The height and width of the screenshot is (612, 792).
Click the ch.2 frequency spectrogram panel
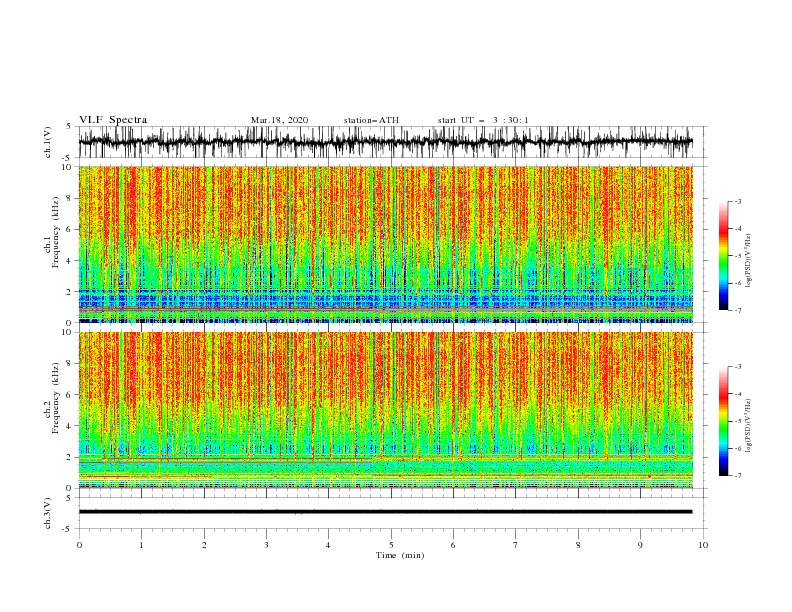pyautogui.click(x=385, y=410)
